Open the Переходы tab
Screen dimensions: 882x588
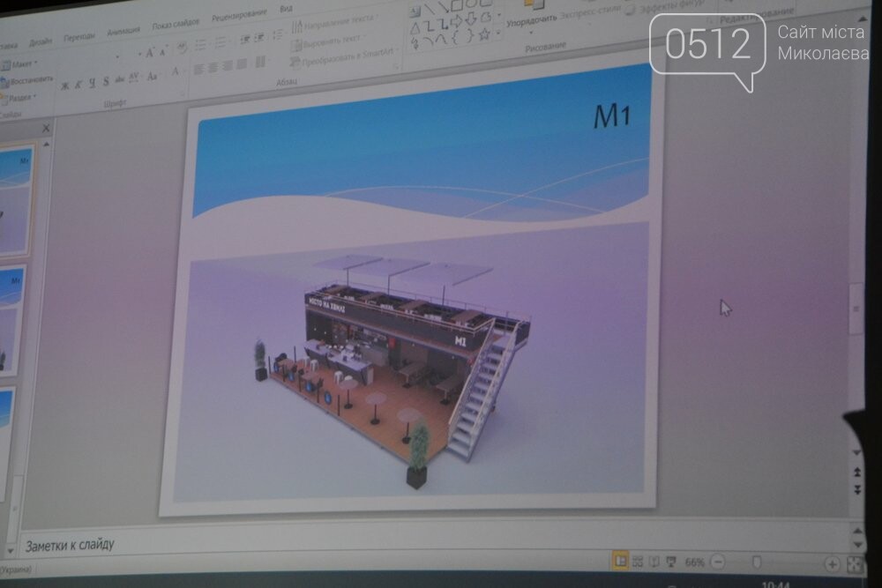[x=79, y=37]
